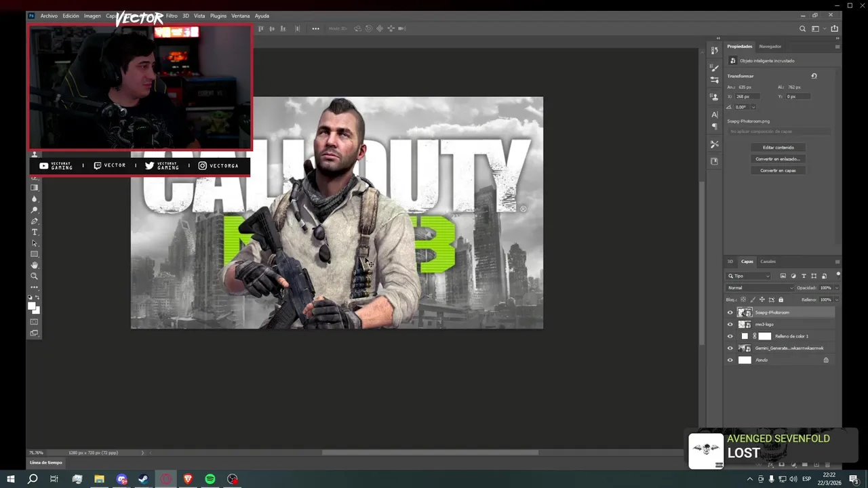Open the History panel icon
868x488 pixels.
714,51
